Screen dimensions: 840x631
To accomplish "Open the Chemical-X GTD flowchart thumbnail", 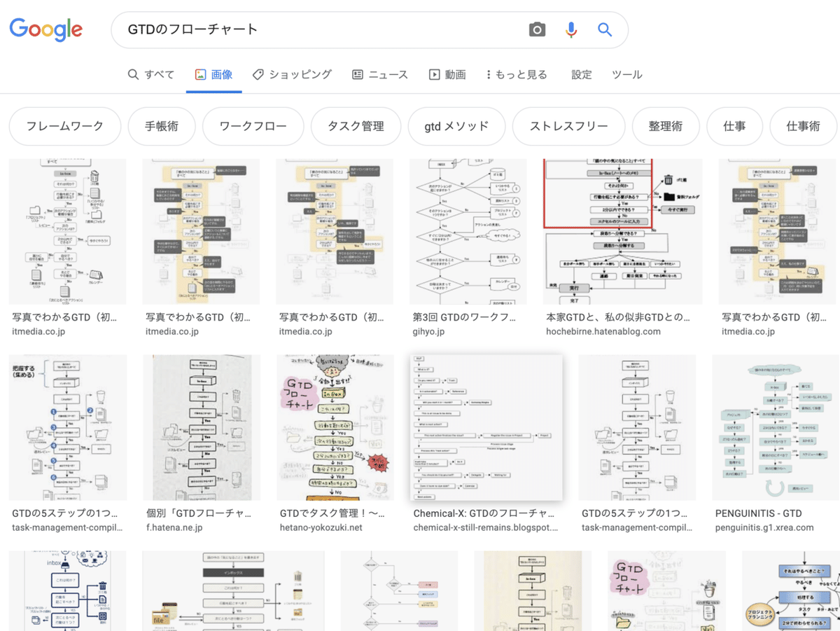I will click(486, 427).
